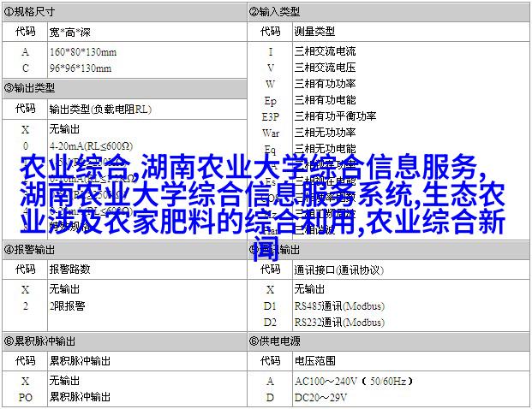Select code A beside AC100~240V
This screenshot has width=532, height=409.
click(x=271, y=382)
